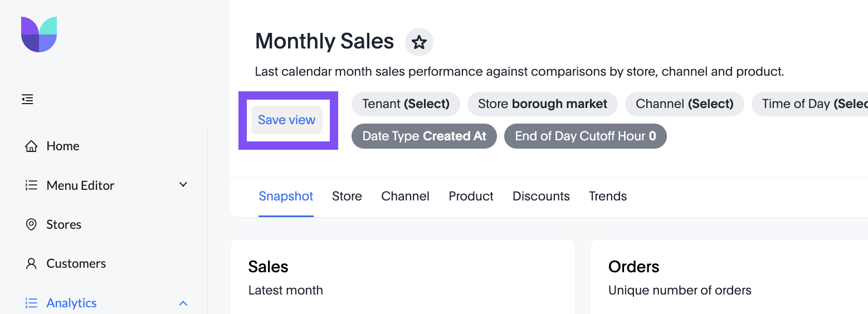Click the Stores location pin icon
This screenshot has height=314, width=868.
[32, 224]
